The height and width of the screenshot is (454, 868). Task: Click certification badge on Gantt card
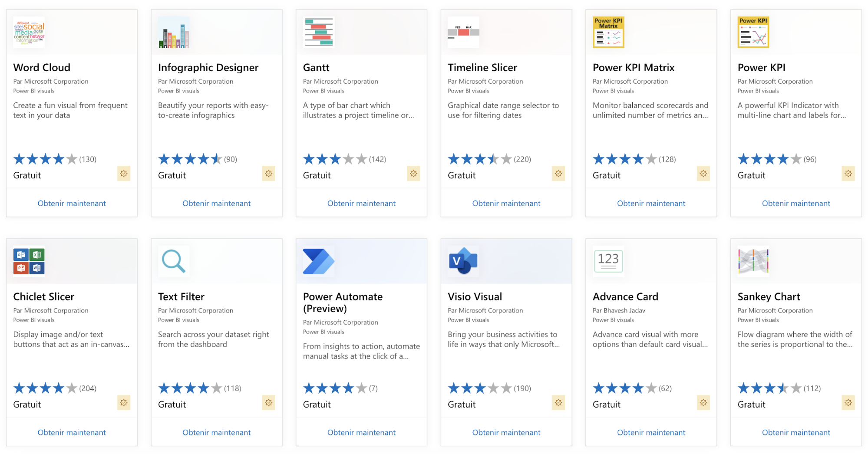tap(413, 174)
